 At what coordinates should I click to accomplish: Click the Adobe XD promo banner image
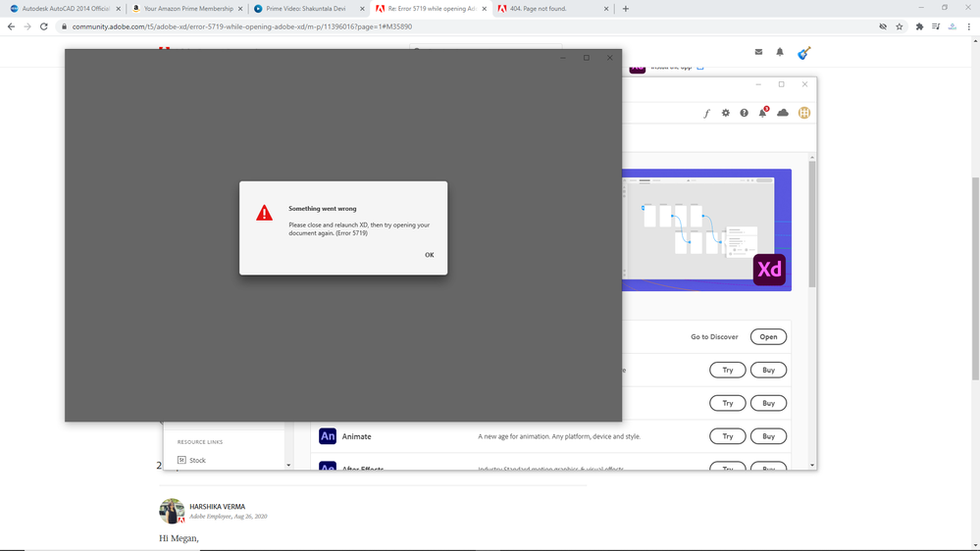[x=706, y=229]
